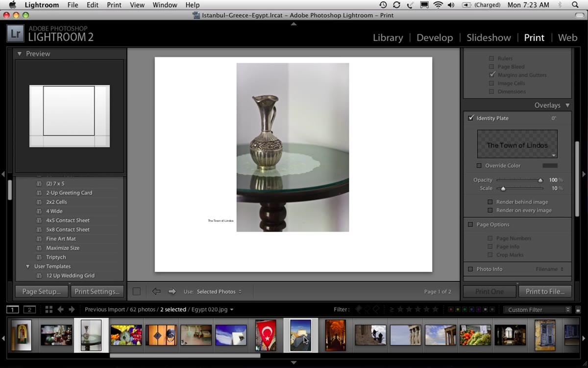Click the Print Settings button
This screenshot has width=588, height=368.
pos(97,291)
